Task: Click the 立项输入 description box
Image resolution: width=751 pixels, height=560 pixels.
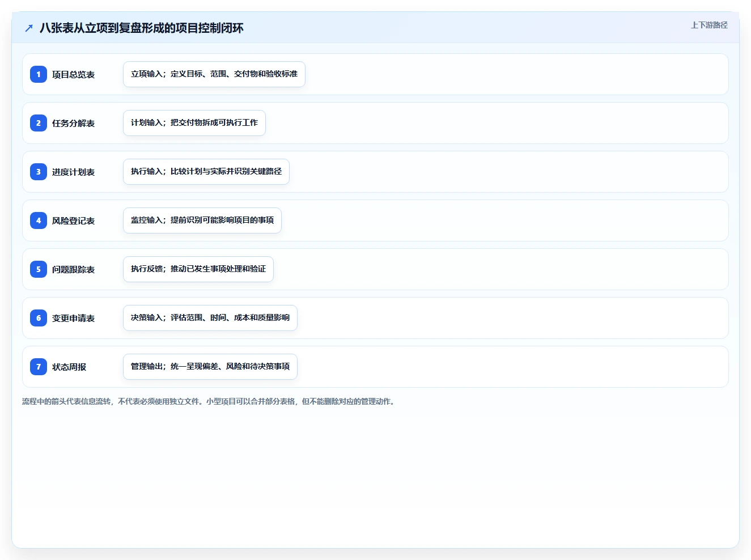Action: pyautogui.click(x=214, y=74)
